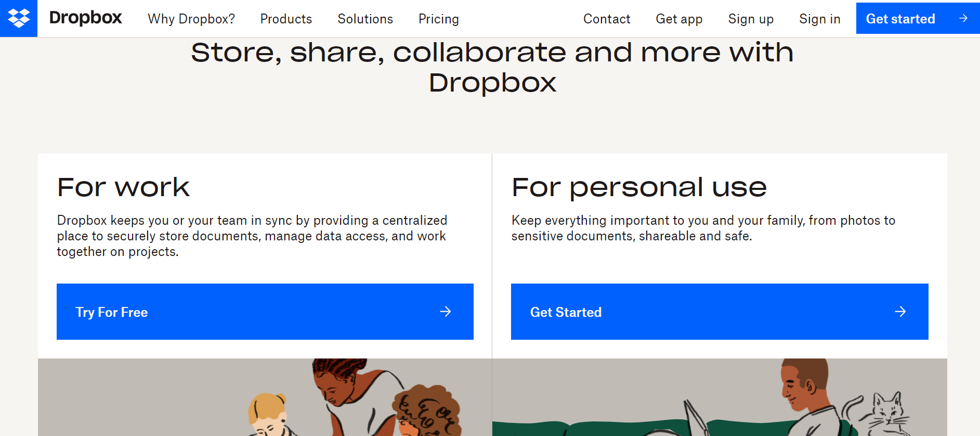Expand the Why Dropbox? menu
This screenshot has height=436, width=980.
point(191,19)
